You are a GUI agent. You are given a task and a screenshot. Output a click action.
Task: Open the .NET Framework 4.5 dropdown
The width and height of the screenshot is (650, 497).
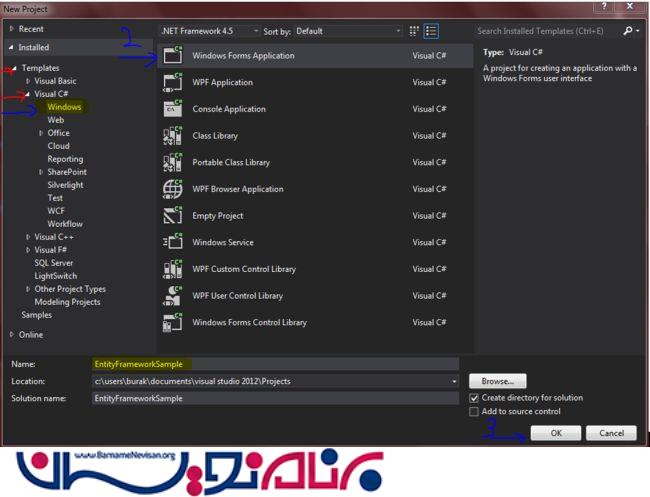pyautogui.click(x=209, y=31)
